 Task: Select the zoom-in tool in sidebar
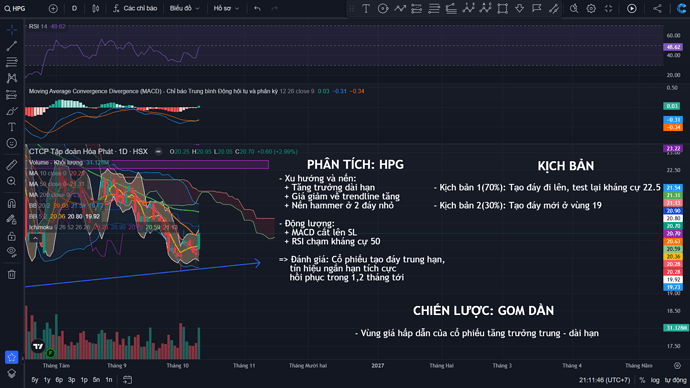click(x=12, y=181)
